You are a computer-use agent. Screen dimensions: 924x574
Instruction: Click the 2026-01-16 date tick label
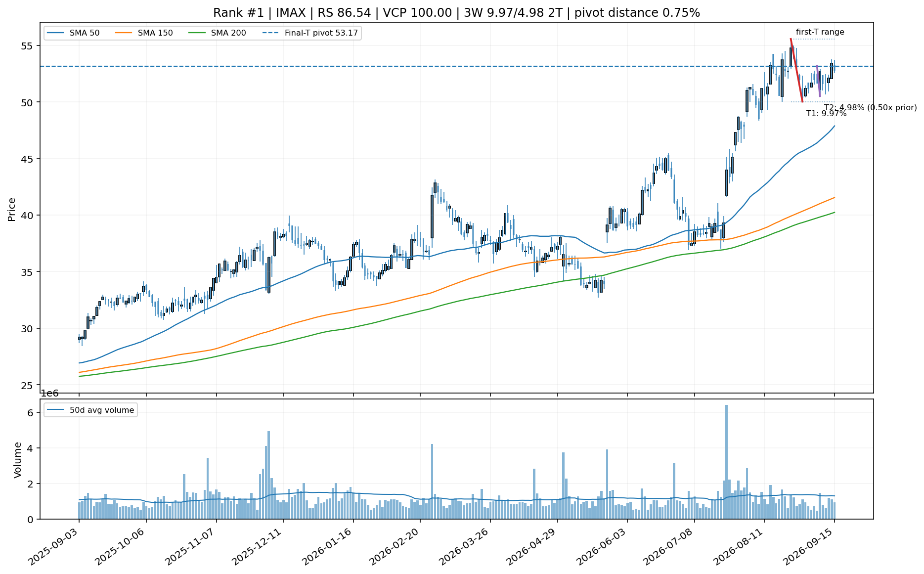click(328, 546)
